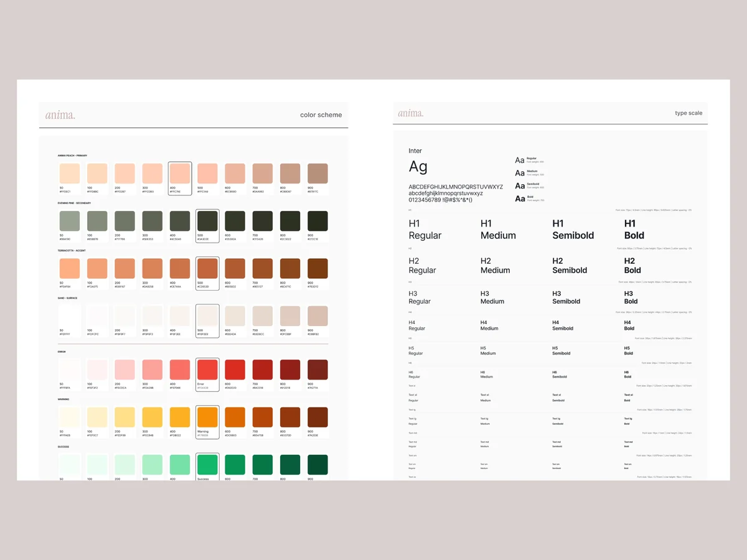
Task: Click the uppercase alphabet line ABCDEFGHIJKLMNOPQRSTUVWXYZ
Action: click(x=456, y=187)
